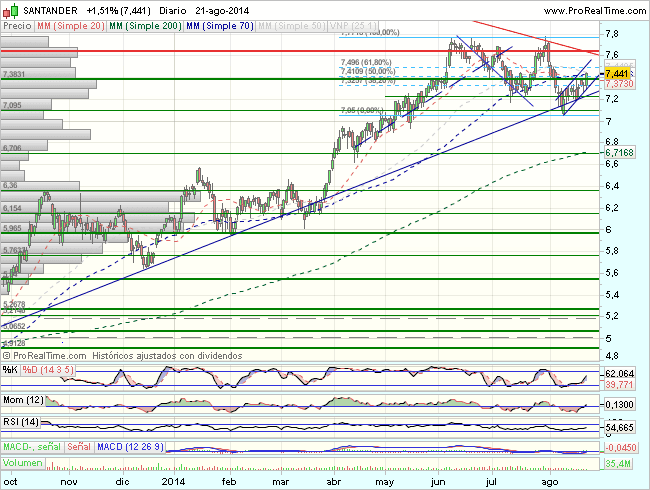The height and width of the screenshot is (490, 650).
Task: Click the abr month marker on time axis
Action: (334, 482)
